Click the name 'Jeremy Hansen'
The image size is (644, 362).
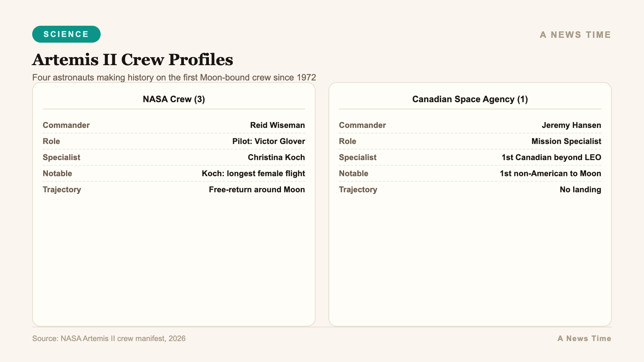click(571, 125)
